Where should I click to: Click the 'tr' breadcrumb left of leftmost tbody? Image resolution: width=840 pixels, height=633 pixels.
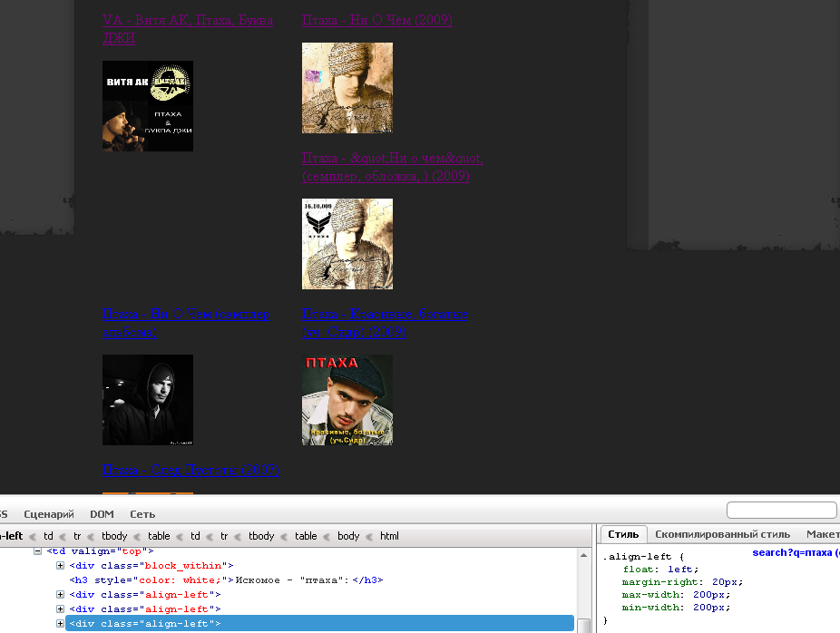coord(77,536)
